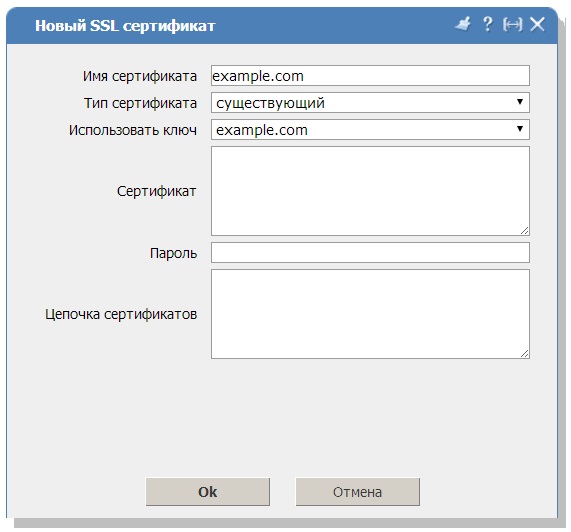Viewport: 571px width, 532px height.
Task: Click inside the Цепочка сертификатов text area
Action: (370, 314)
